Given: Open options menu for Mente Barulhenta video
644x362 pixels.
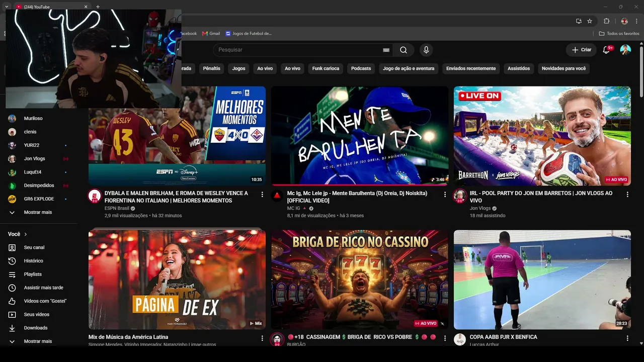Looking at the screenshot, I should (x=445, y=194).
